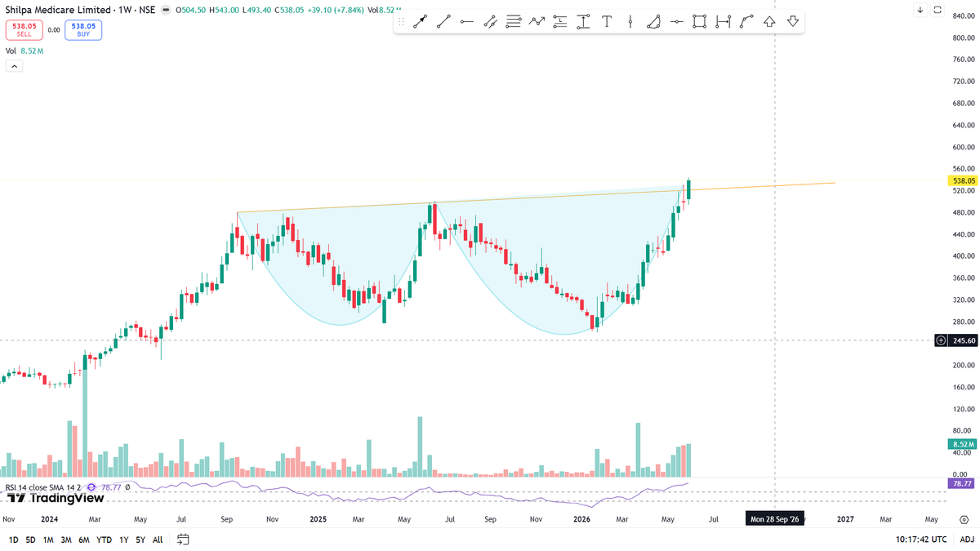Select 1Y time range
Image resolution: width=980 pixels, height=551 pixels.
[x=124, y=540]
